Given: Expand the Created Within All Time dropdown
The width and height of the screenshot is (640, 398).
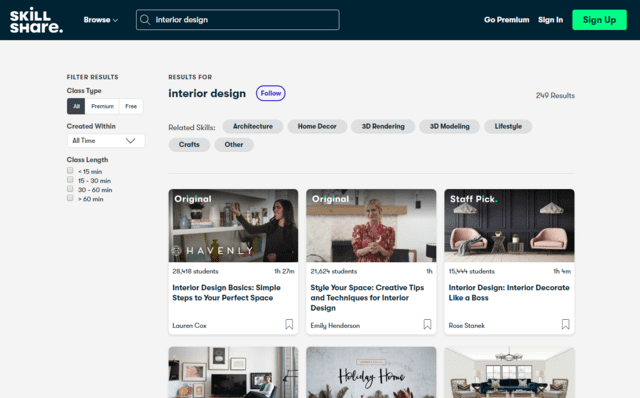Looking at the screenshot, I should pos(106,140).
